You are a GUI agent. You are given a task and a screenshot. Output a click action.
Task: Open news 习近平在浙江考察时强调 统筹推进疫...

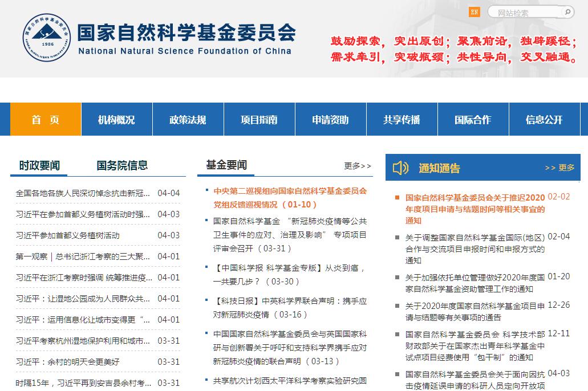84,278
